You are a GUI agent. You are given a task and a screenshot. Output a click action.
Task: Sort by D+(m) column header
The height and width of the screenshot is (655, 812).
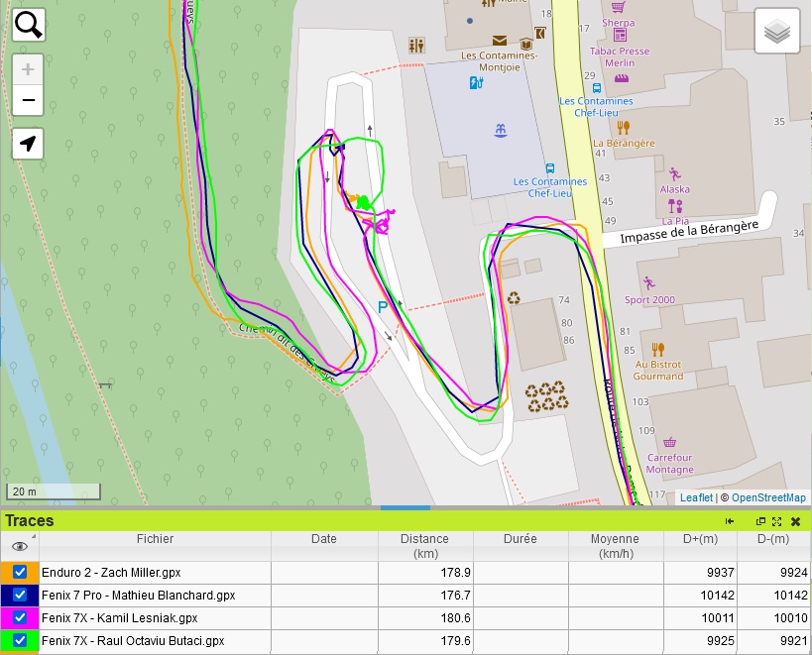pos(700,539)
